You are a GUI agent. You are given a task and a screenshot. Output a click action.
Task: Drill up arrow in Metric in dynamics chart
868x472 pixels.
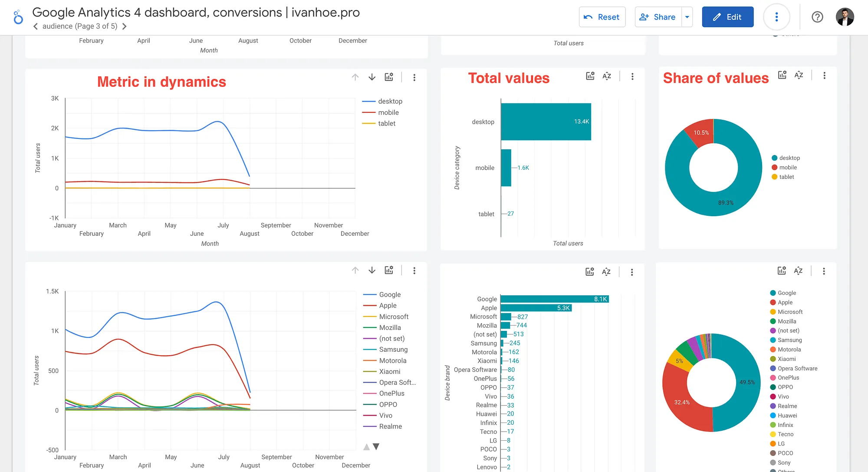click(x=355, y=77)
